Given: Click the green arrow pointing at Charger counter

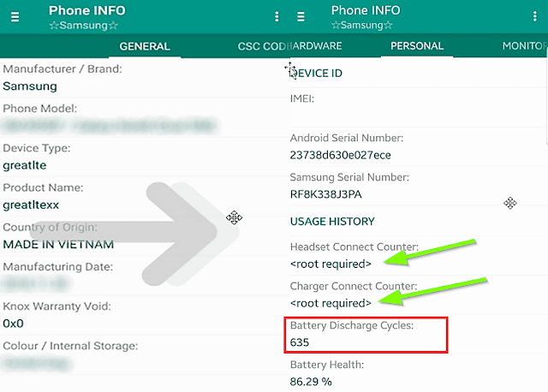Looking at the screenshot, I should (432, 291).
